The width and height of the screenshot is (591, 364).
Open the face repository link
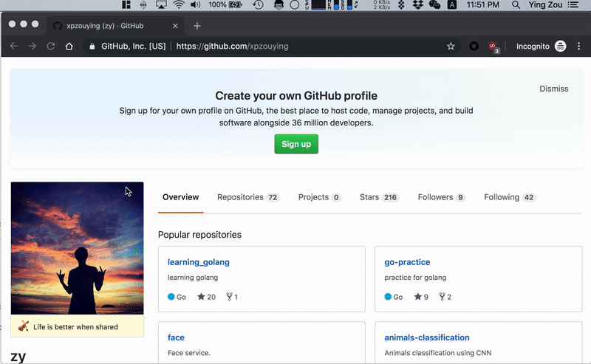click(x=176, y=337)
